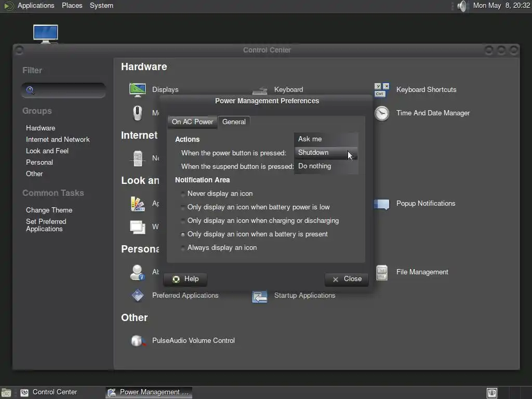Open the System menu

101,6
